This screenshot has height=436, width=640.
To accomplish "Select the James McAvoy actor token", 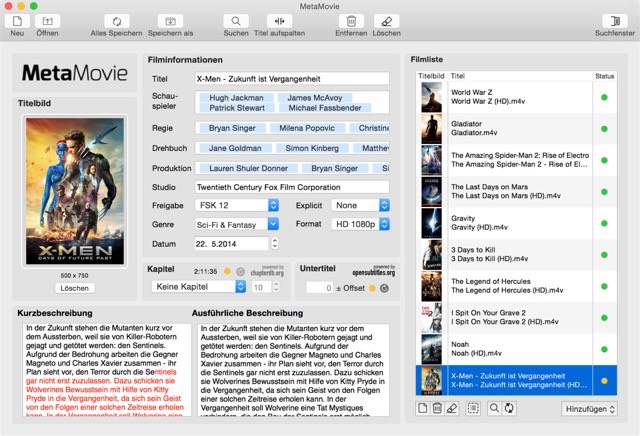I will [315, 98].
